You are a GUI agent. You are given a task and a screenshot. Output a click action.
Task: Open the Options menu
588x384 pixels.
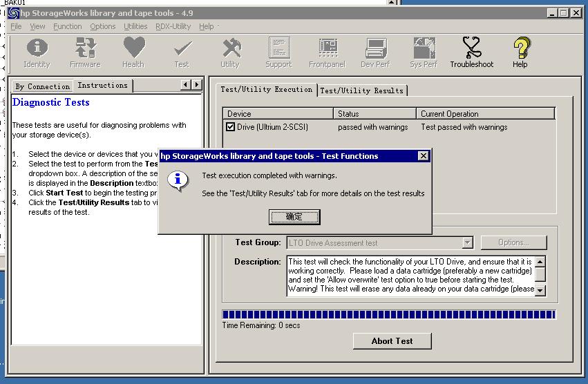click(x=103, y=27)
